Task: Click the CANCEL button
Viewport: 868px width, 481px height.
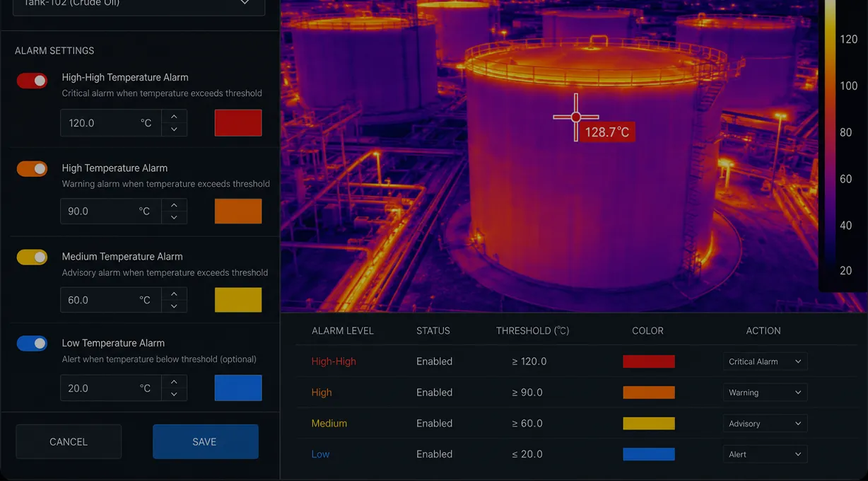Action: 69,441
